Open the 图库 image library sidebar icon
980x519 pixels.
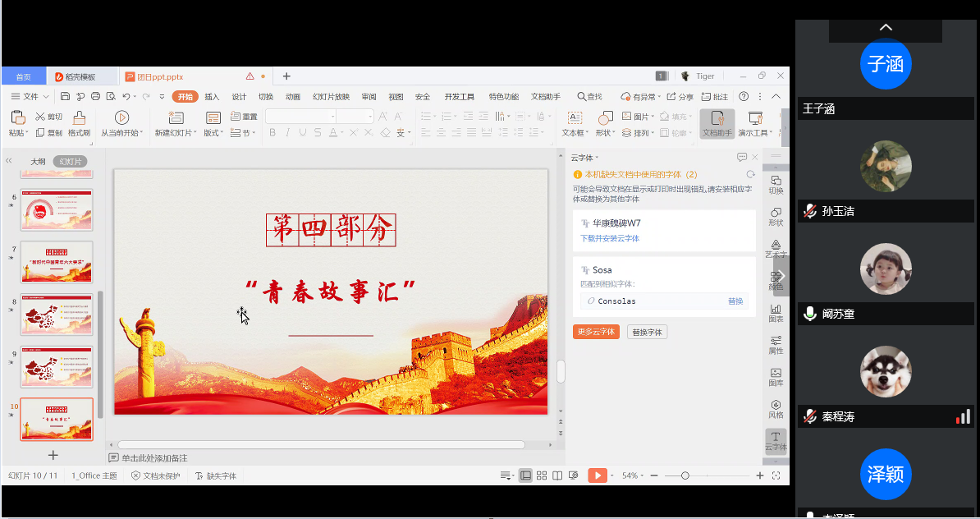pos(776,378)
